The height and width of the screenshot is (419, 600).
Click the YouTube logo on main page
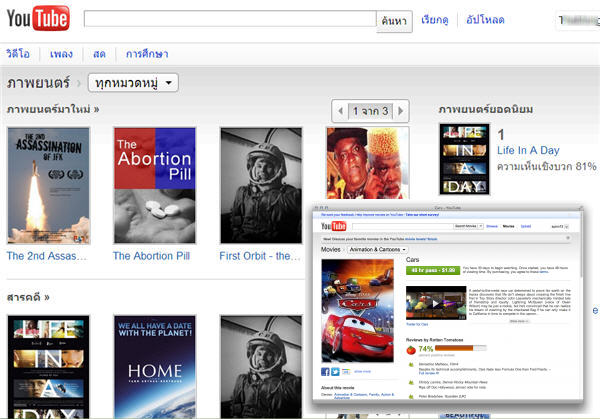click(38, 18)
